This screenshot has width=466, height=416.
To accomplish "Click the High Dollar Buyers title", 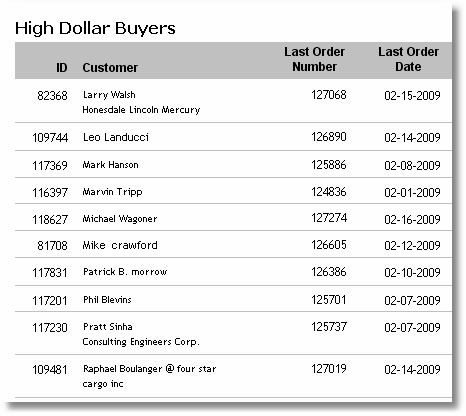I will [x=95, y=28].
